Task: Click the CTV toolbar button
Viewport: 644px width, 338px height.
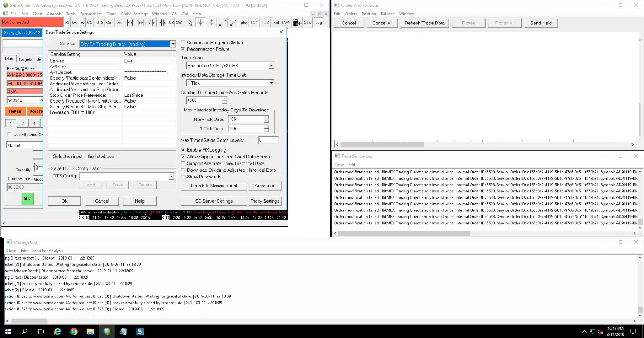Action: (308, 22)
